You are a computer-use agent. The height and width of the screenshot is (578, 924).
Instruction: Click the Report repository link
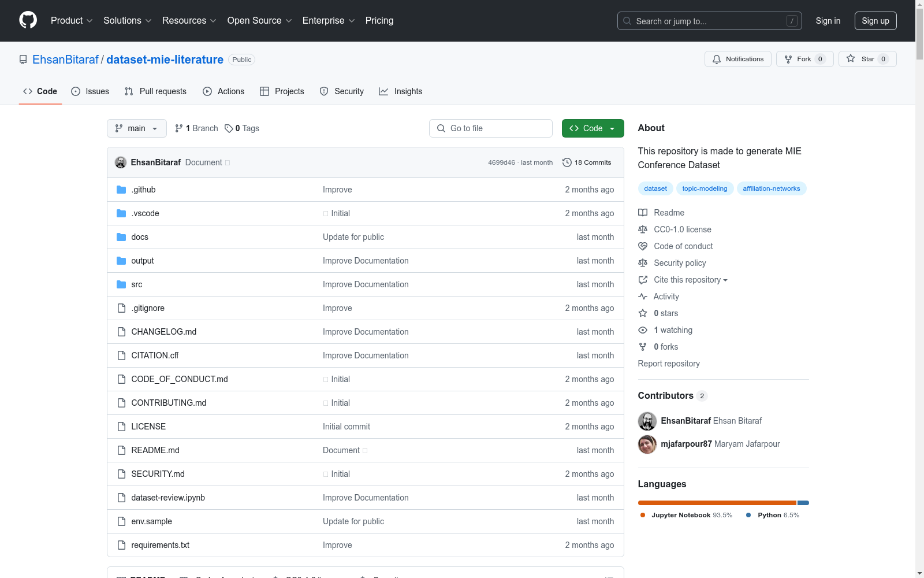click(669, 364)
